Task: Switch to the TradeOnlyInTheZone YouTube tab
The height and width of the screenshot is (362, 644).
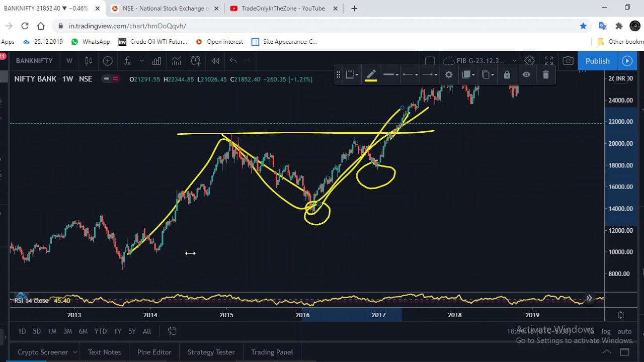Action: (283, 9)
